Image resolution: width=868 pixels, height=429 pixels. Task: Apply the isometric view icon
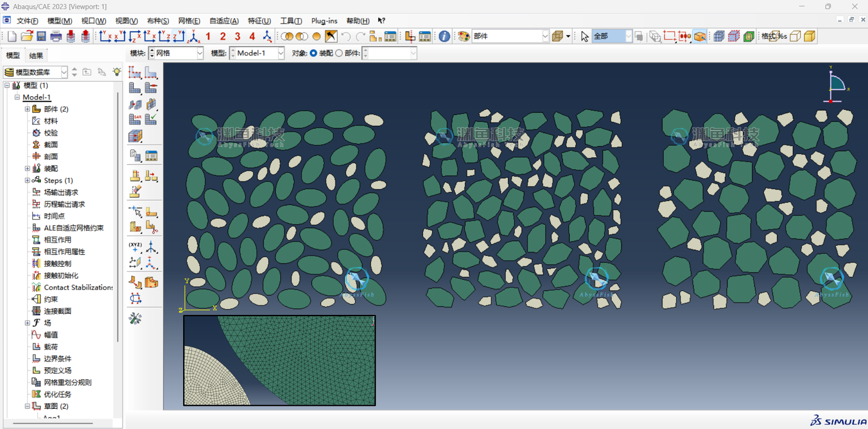click(x=194, y=36)
